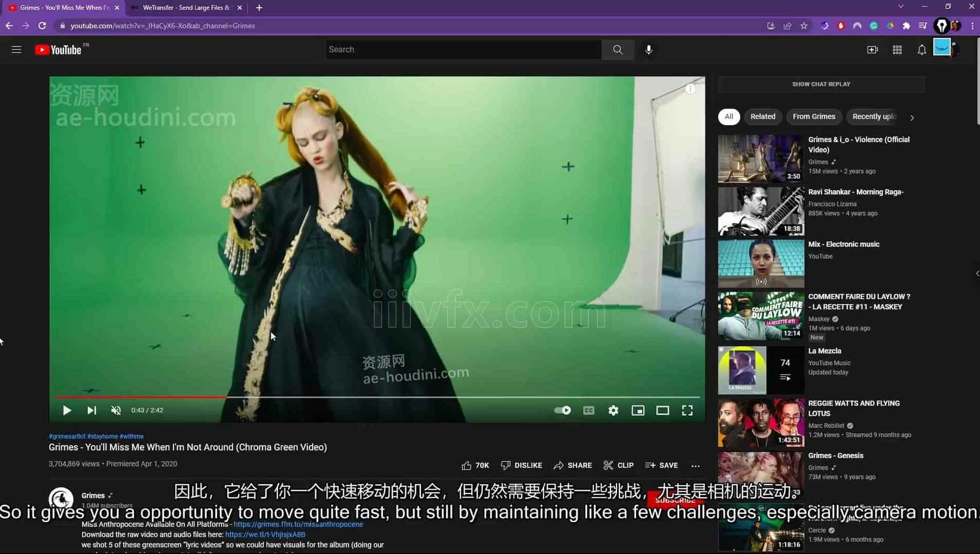The height and width of the screenshot is (554, 980).
Task: Open Chrome three-dot menu
Action: pos(972,25)
